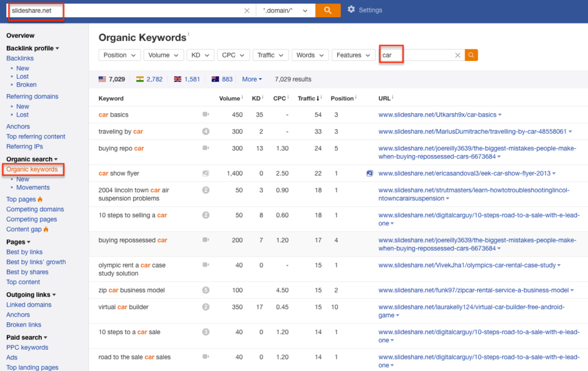Open the KD filter dropdown
Image resolution: width=588 pixels, height=371 pixels.
point(200,55)
